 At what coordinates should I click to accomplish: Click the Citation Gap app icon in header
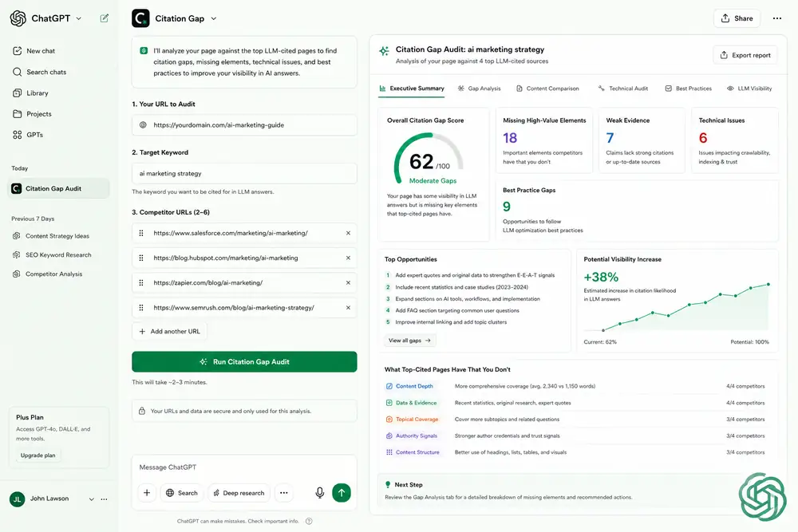141,18
